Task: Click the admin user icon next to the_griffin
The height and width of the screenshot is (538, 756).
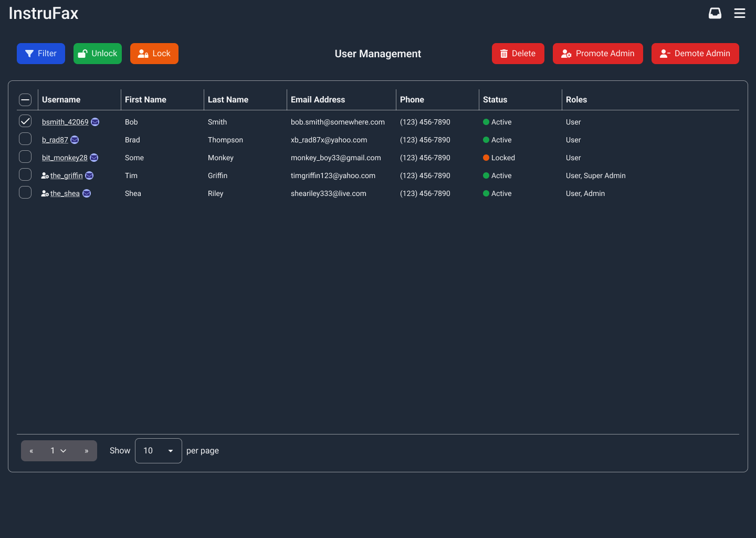Action: [x=45, y=175]
